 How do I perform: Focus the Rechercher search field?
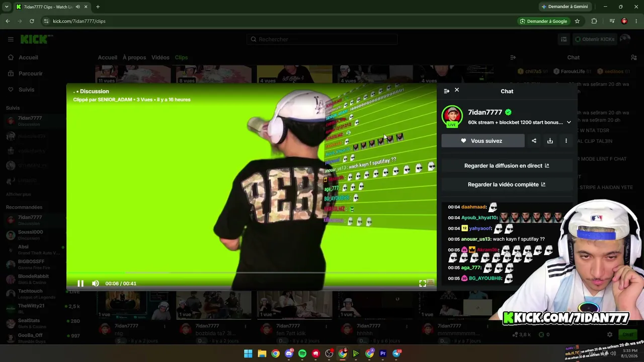click(x=322, y=39)
